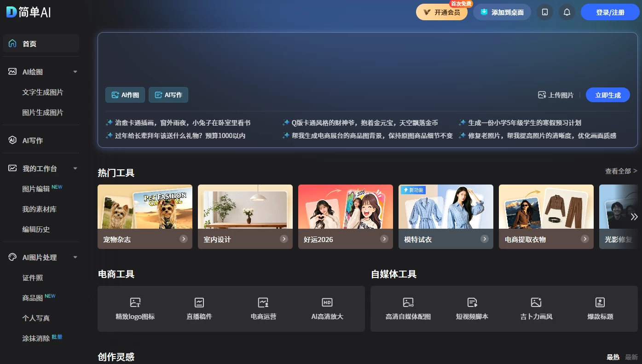Open the notification bell
This screenshot has height=364, width=642.
pos(567,12)
